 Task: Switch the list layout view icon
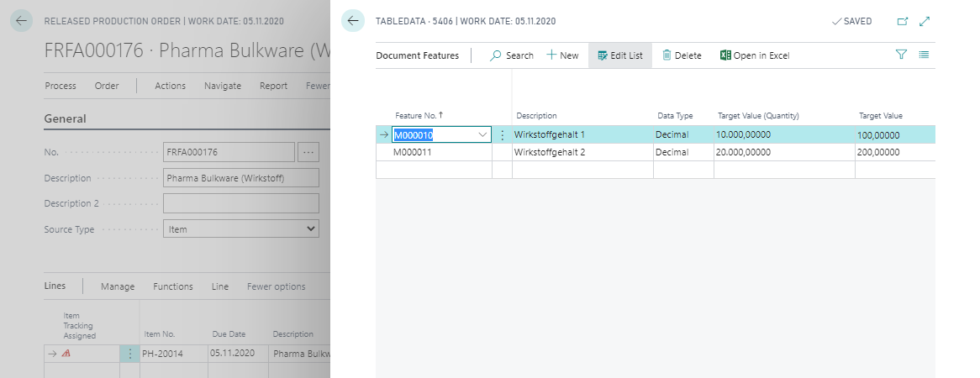(924, 55)
